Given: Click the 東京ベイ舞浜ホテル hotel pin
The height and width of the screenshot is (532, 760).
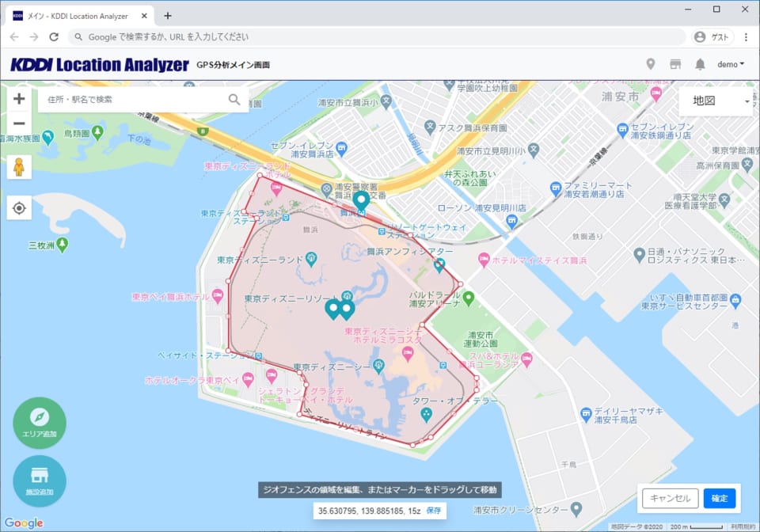Looking at the screenshot, I should (218, 297).
